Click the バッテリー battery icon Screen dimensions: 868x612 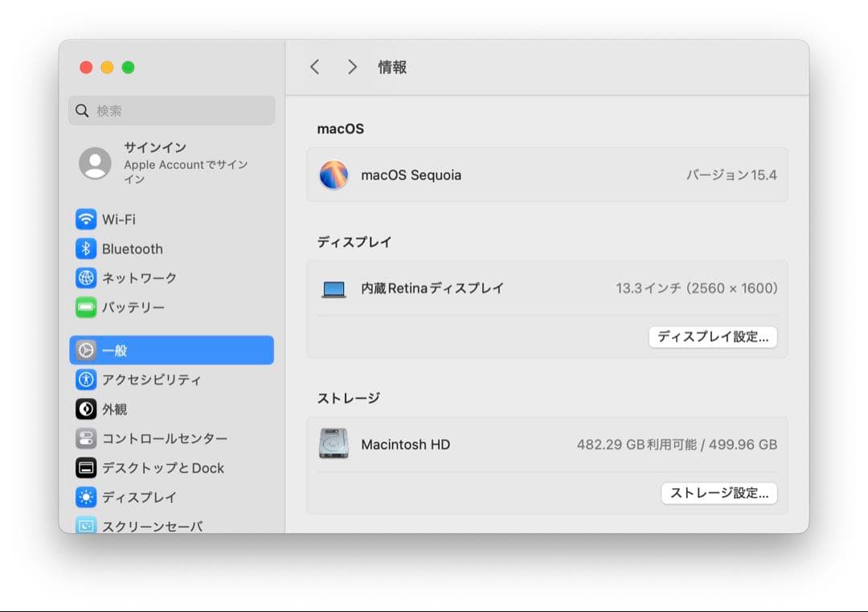[x=86, y=307]
